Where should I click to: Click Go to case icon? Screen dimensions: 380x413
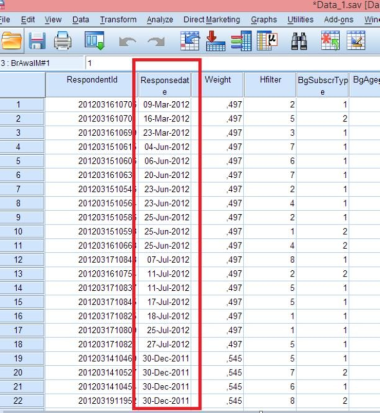tap(190, 41)
